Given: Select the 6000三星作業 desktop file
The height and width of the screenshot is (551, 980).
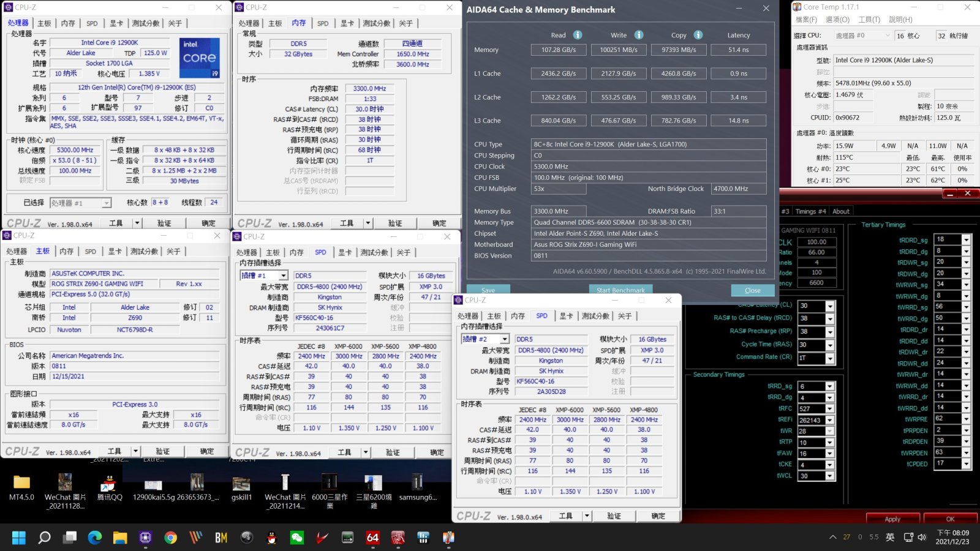Looking at the screenshot, I should coord(330,492).
